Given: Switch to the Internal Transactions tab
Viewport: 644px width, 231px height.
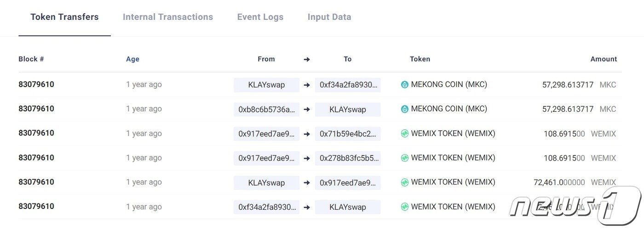Looking at the screenshot, I should point(168,17).
